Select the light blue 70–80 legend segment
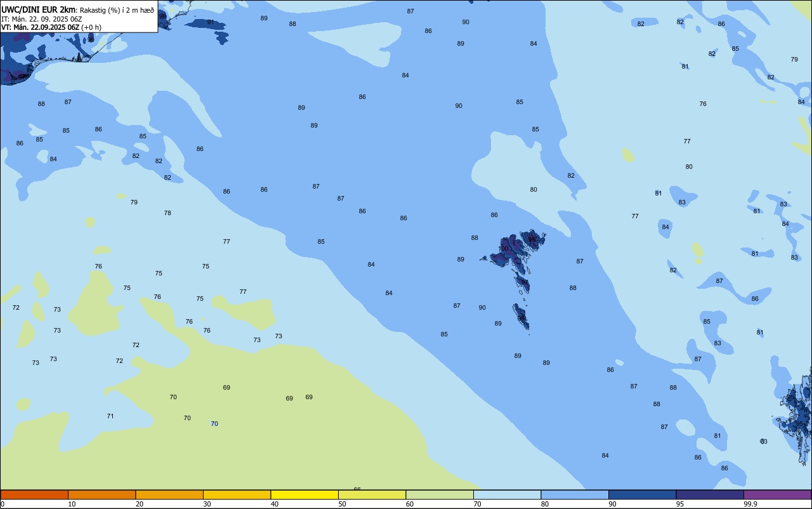The height and width of the screenshot is (509, 812). [507, 494]
